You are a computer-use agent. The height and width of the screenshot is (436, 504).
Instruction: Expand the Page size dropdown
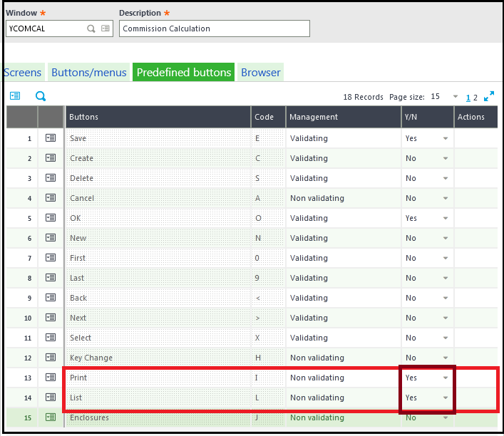point(455,96)
